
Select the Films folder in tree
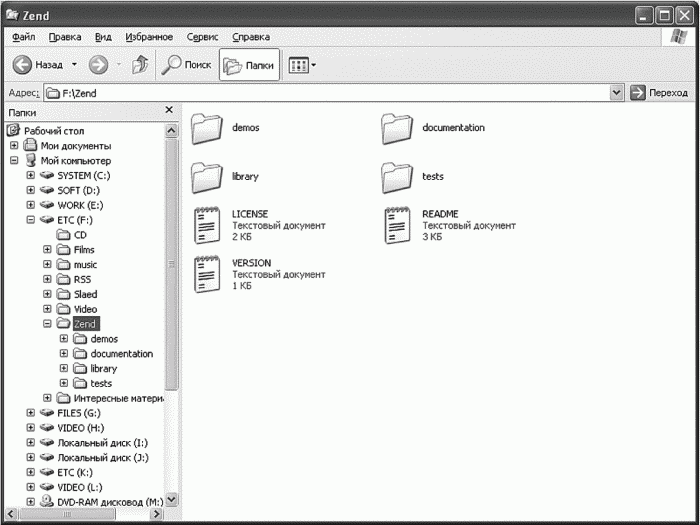point(84,250)
